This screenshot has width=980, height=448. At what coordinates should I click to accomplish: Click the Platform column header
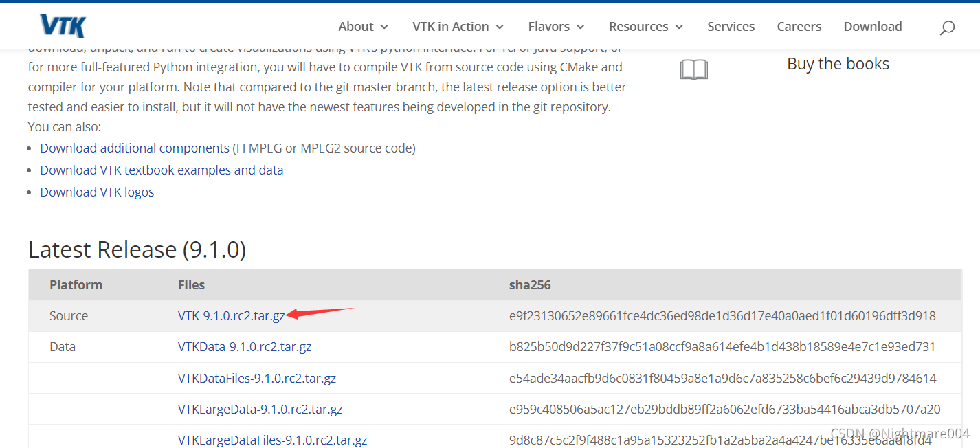pyautogui.click(x=76, y=284)
